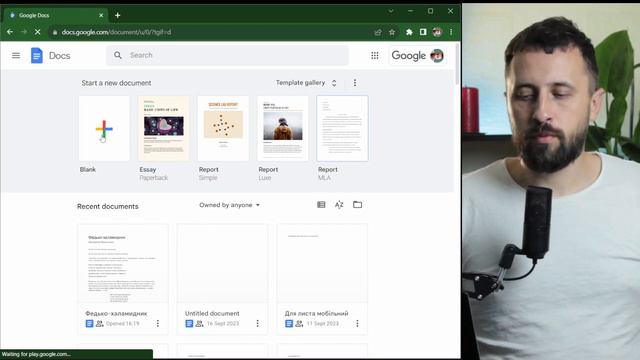Go back in the browser
The image size is (640, 360).
tap(10, 32)
